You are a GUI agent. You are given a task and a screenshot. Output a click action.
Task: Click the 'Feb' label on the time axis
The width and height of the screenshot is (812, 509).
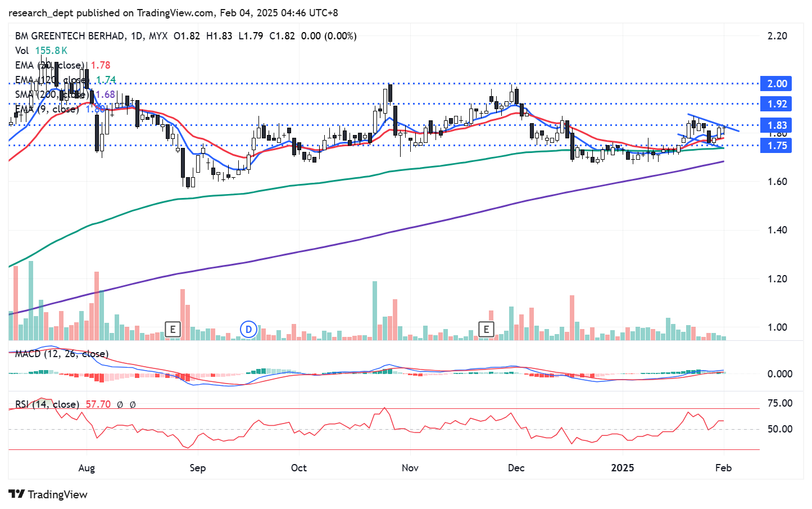[x=723, y=468]
